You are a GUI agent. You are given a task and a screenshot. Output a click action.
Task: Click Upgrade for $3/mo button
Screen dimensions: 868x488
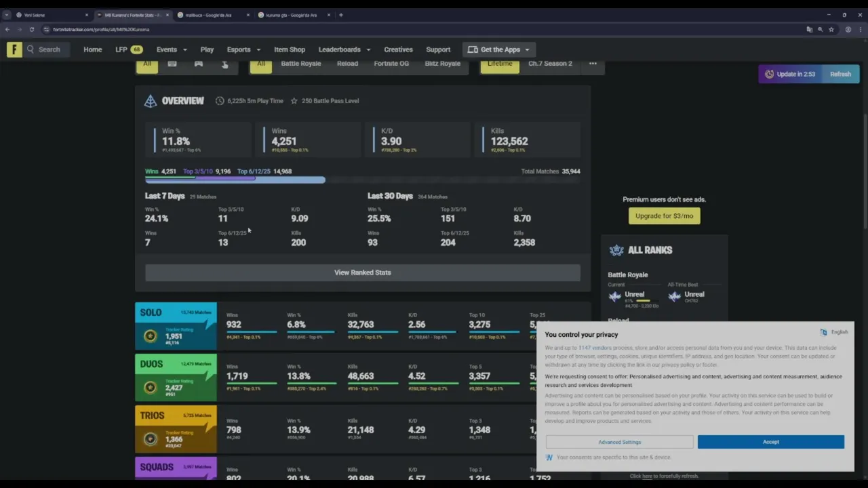pos(664,216)
